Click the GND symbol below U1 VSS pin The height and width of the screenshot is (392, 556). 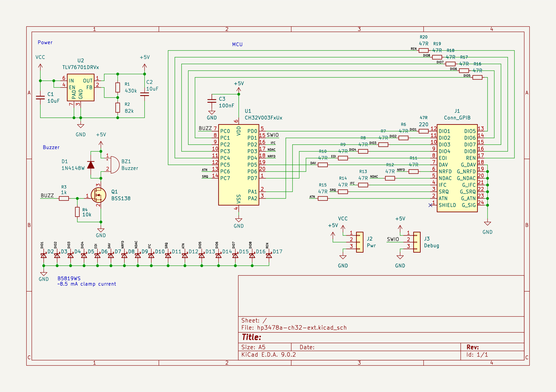(x=238, y=220)
